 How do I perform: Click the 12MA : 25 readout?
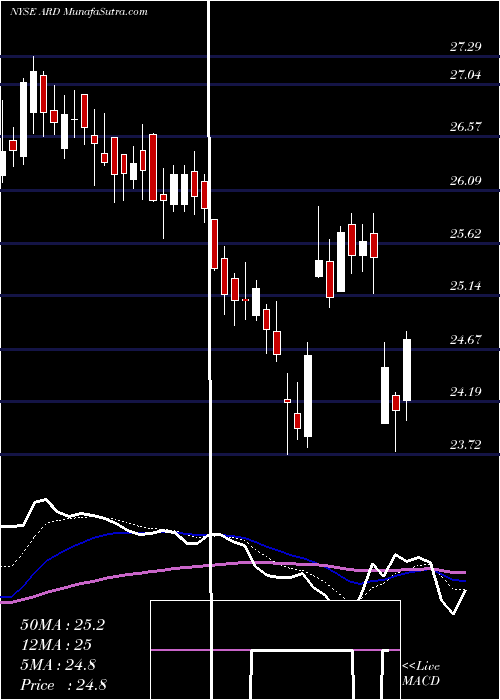56,645
